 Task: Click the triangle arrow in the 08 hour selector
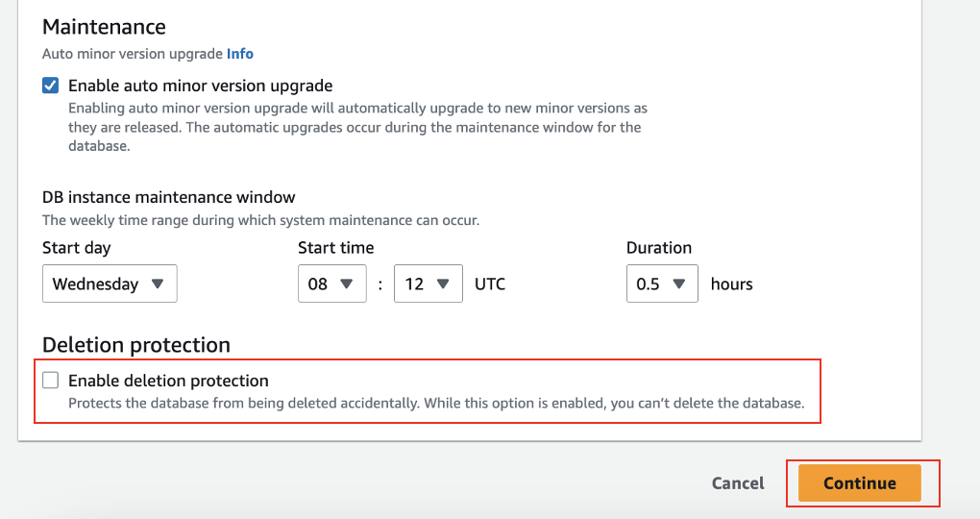[346, 284]
